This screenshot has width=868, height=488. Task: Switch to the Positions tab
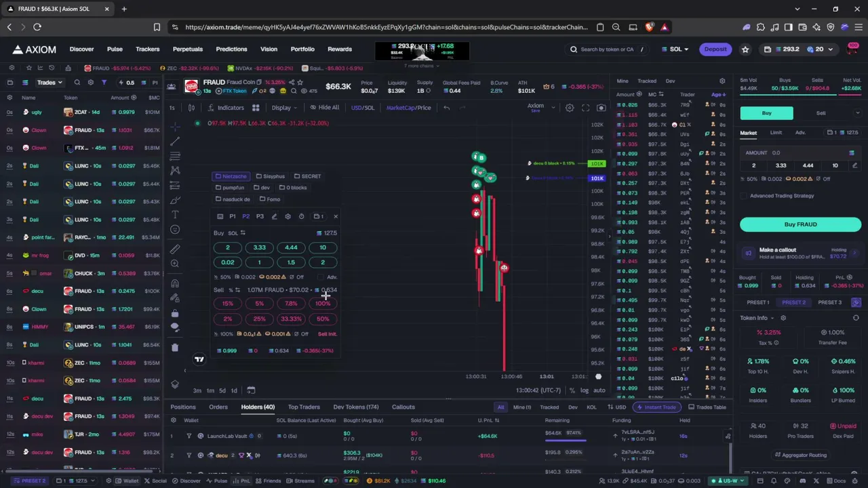tap(183, 407)
